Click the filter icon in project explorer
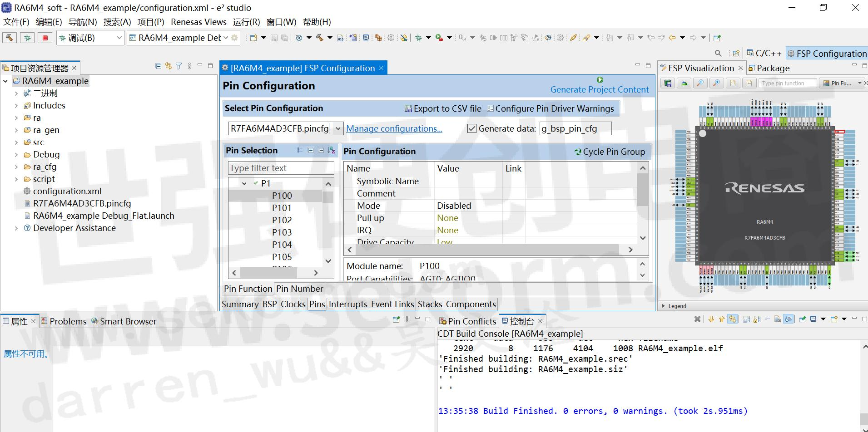The image size is (868, 432). pyautogui.click(x=179, y=66)
